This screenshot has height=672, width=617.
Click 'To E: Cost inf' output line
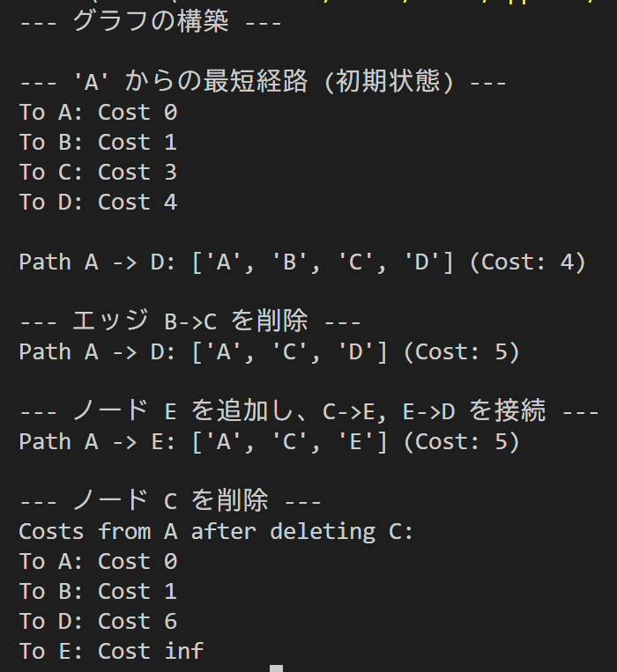111,652
